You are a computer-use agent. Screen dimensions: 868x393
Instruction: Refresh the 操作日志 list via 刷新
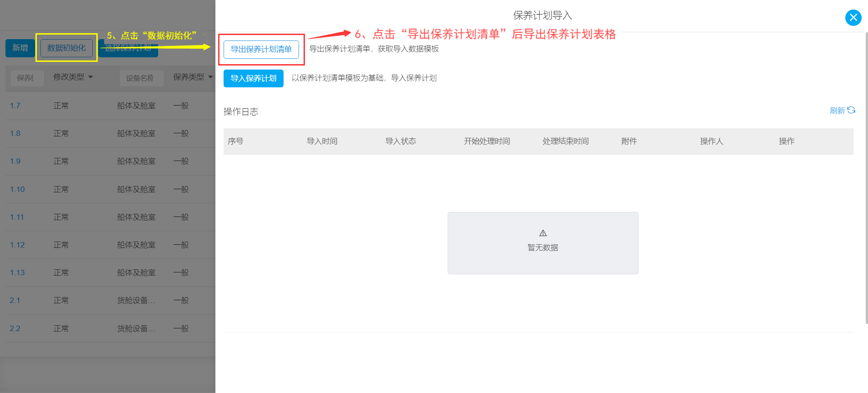(842, 111)
